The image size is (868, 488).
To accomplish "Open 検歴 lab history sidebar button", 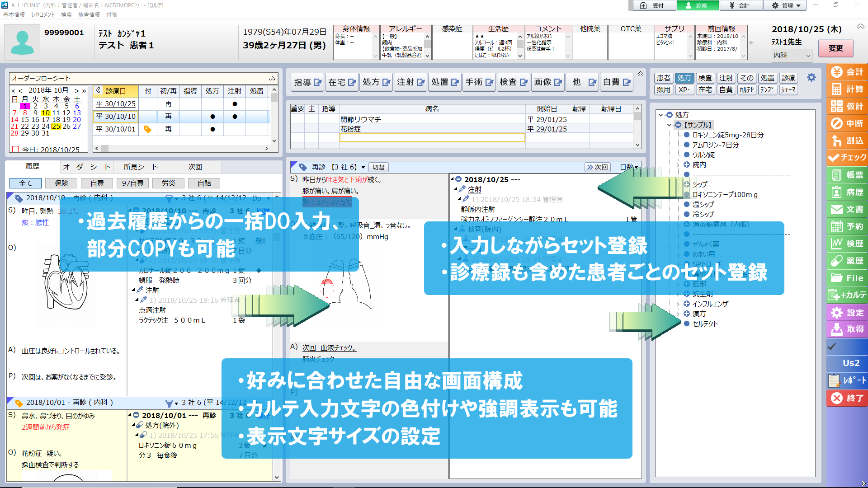I will coord(847,244).
